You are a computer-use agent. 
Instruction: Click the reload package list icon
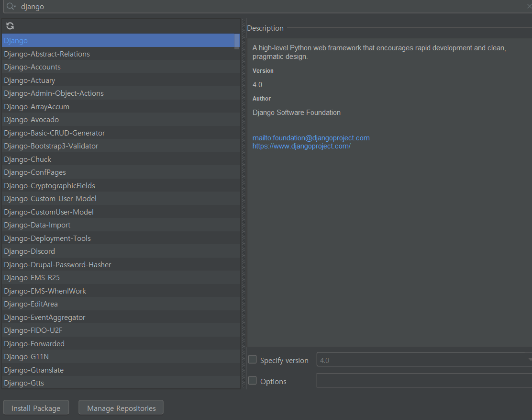click(10, 26)
